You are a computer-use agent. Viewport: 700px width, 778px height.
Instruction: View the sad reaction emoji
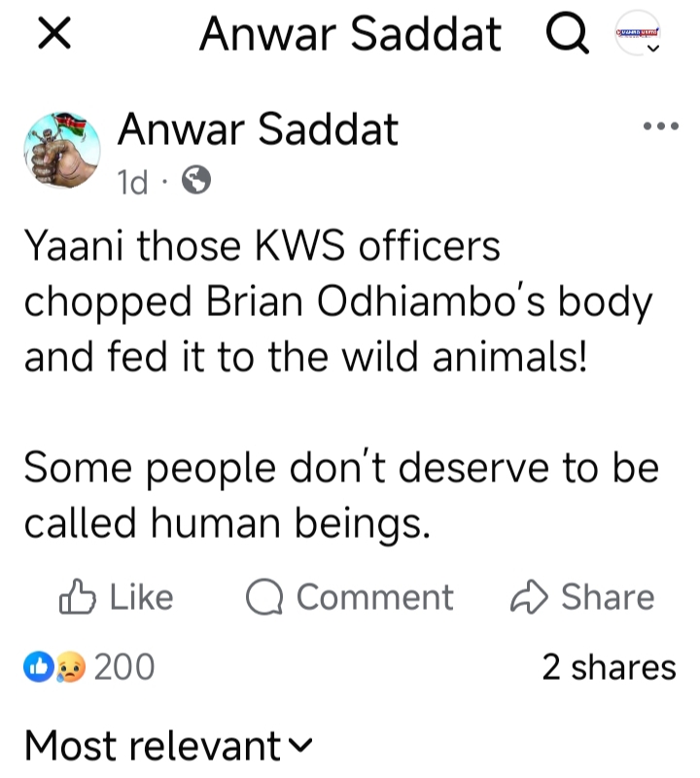(x=70, y=667)
